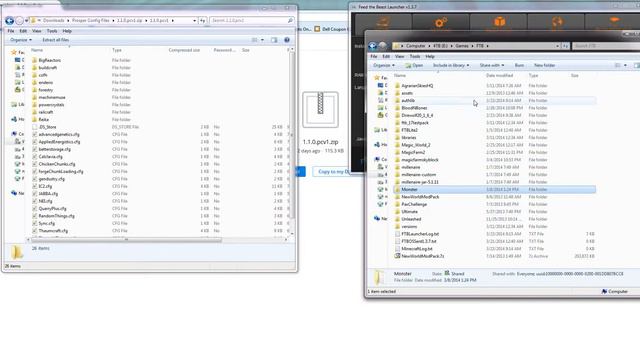Expand address bar history in zip window
The image size is (640, 360).
tap(194, 20)
